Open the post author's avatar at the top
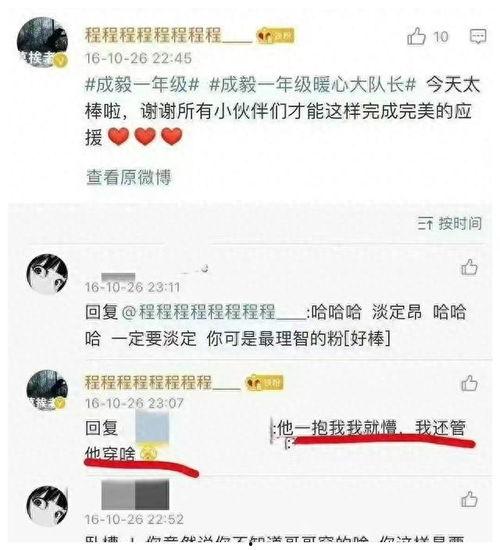Image resolution: width=500 pixels, height=550 pixels. coord(42,42)
